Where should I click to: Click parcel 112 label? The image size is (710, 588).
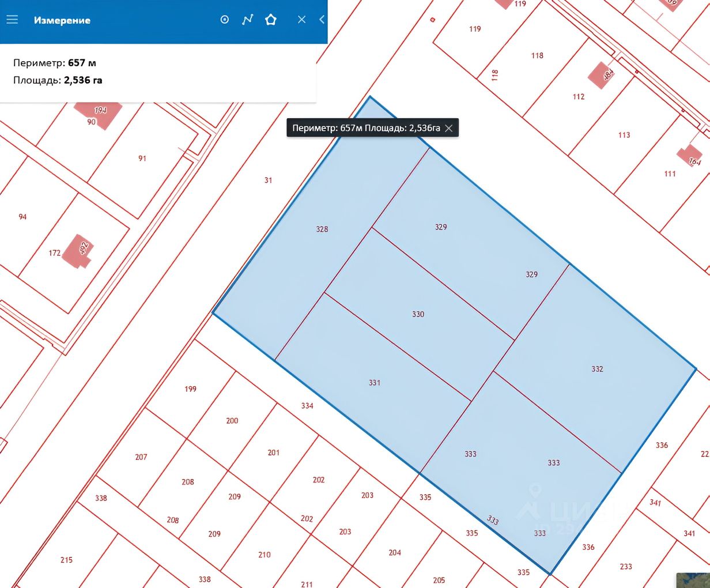[579, 97]
